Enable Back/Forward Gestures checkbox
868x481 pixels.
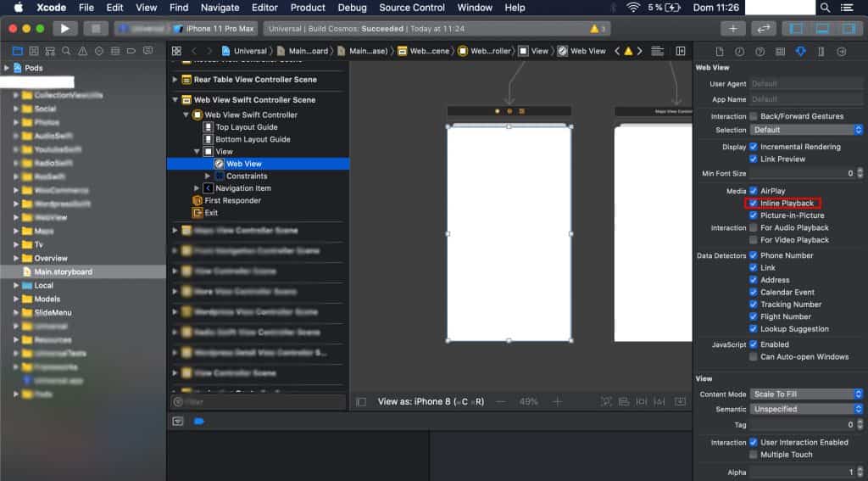coord(754,116)
